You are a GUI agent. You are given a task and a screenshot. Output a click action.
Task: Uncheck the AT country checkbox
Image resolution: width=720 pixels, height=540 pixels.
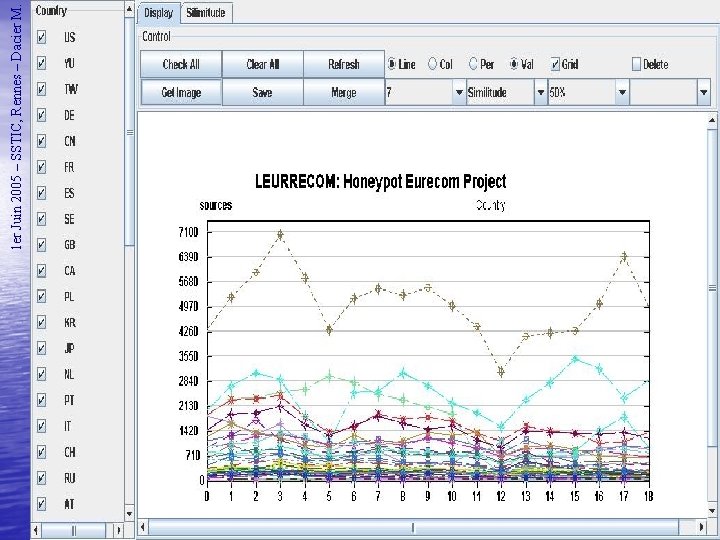click(41, 504)
